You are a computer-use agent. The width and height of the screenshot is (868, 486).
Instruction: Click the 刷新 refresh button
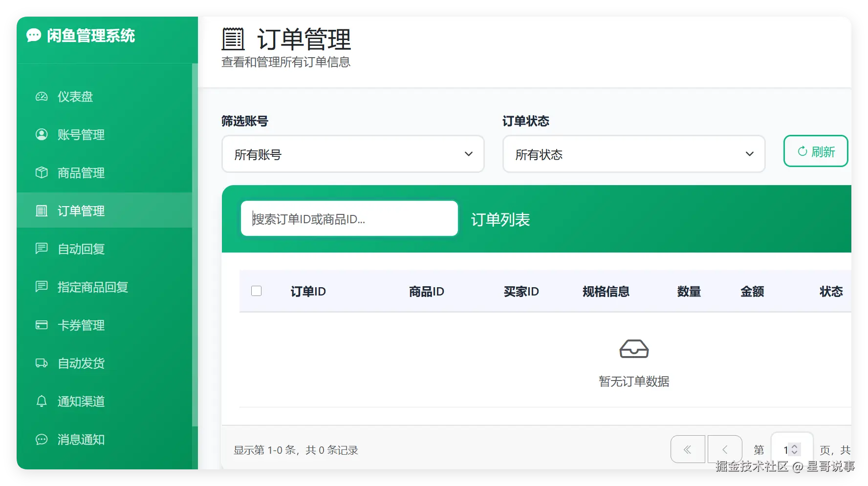pyautogui.click(x=816, y=151)
